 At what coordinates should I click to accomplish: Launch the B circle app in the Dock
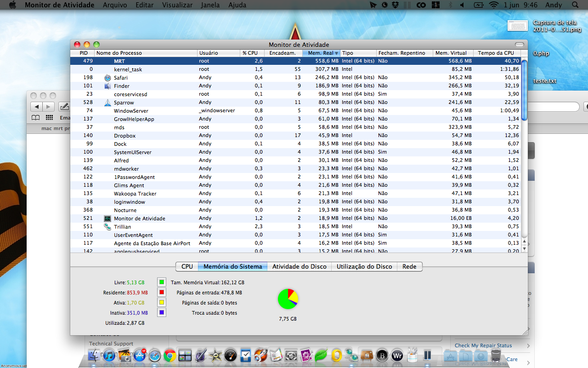382,355
